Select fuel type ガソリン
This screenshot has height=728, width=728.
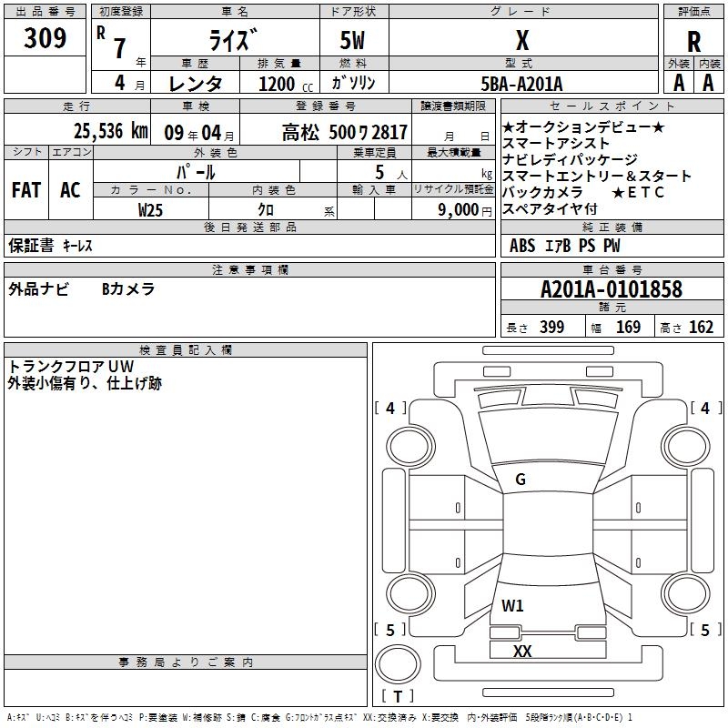click(353, 83)
